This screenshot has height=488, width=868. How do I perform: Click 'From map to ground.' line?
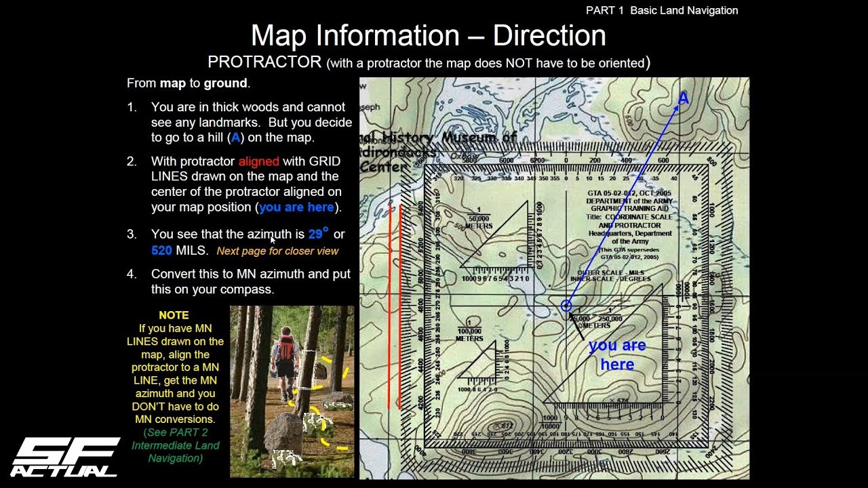point(189,83)
